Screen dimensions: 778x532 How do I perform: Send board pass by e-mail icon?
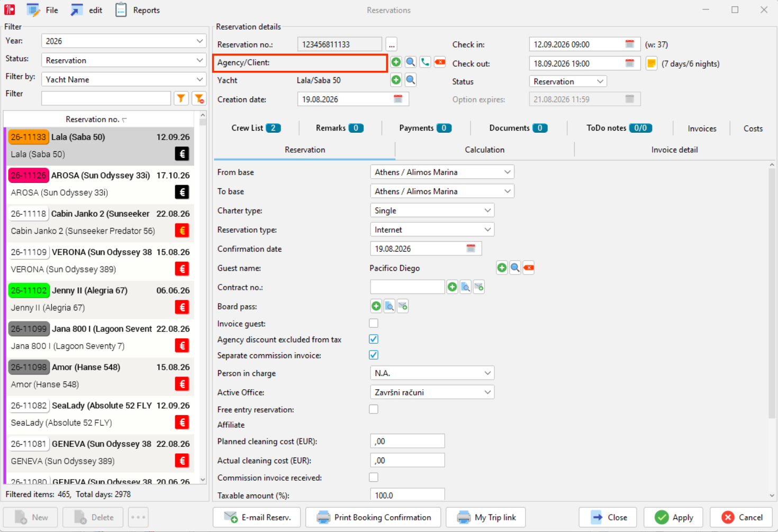tap(403, 306)
